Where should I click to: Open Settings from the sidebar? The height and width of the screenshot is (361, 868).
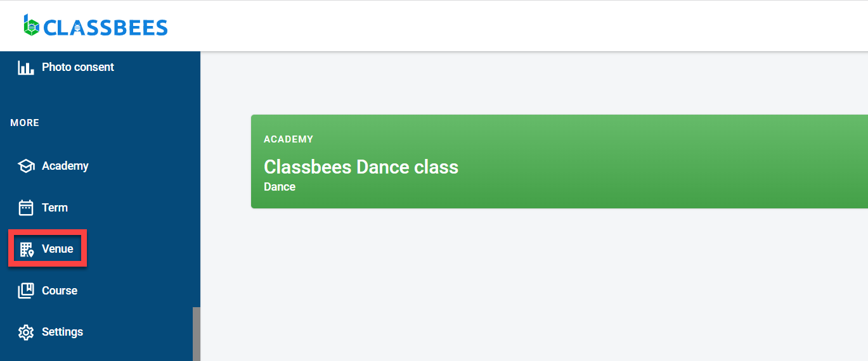pos(62,332)
